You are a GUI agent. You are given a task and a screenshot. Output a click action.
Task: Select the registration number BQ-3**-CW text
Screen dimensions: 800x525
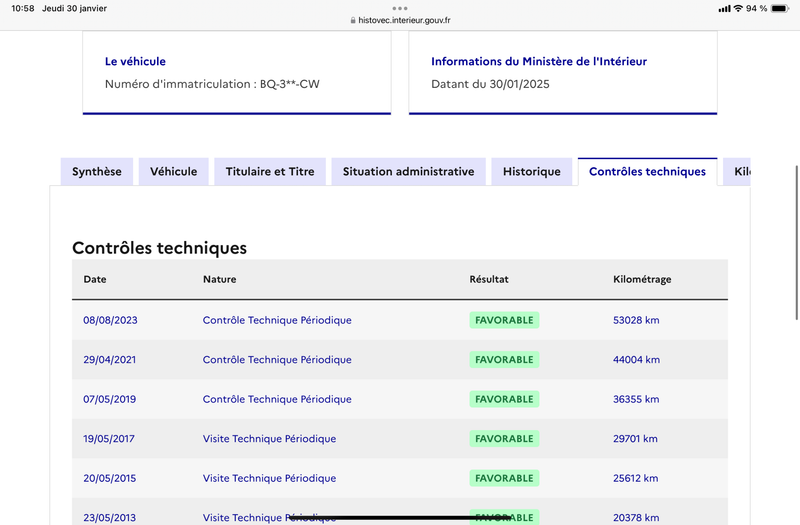pyautogui.click(x=290, y=84)
